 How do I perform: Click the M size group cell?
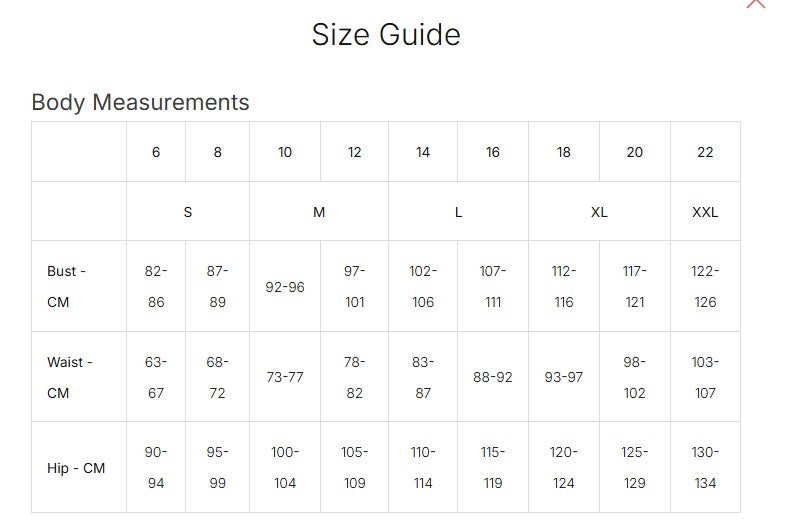[319, 212]
